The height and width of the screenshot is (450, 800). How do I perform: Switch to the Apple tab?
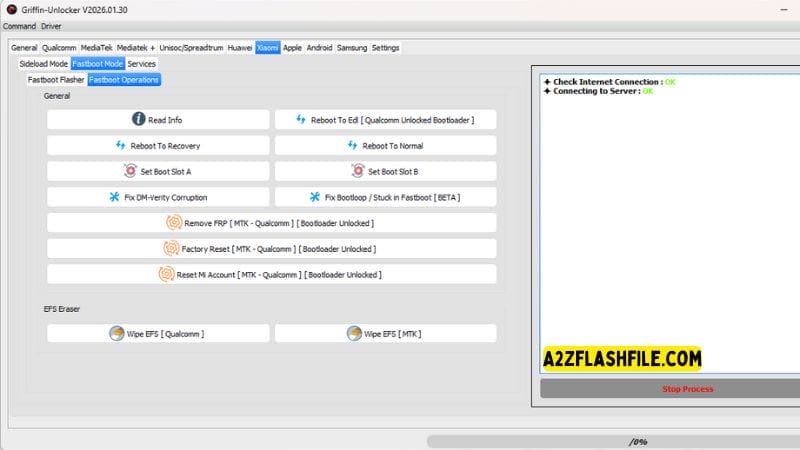pos(292,47)
